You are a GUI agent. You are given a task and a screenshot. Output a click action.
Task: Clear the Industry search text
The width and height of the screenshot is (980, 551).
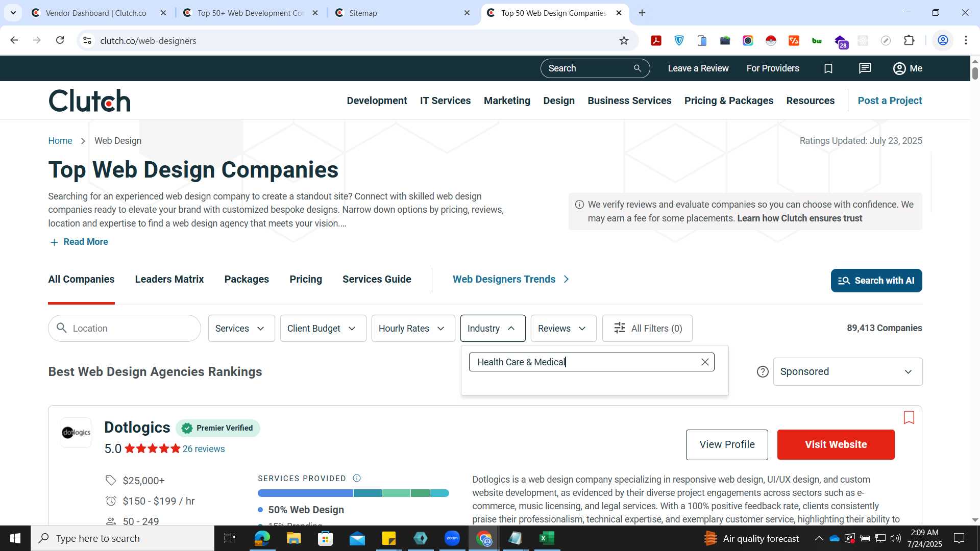[705, 362]
